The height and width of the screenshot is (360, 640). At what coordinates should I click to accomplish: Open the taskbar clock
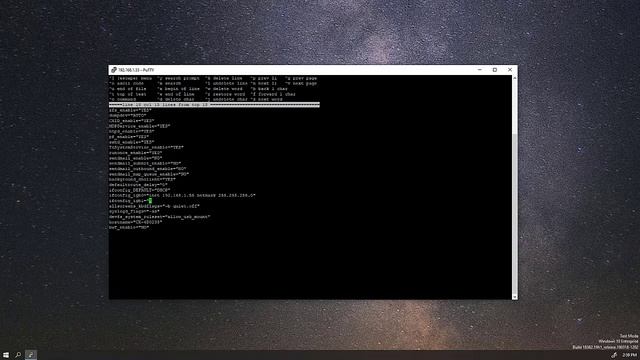point(630,355)
